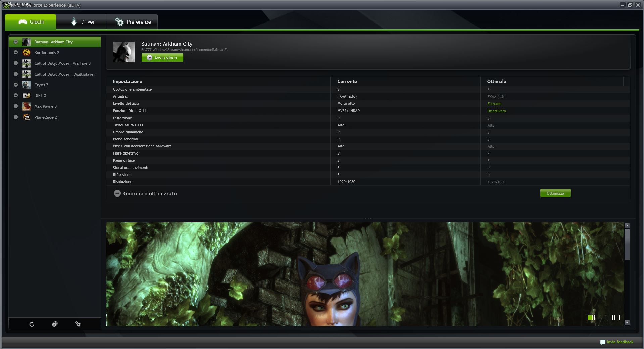Click the minus status icon next to Batman: Arkham City

(x=15, y=42)
